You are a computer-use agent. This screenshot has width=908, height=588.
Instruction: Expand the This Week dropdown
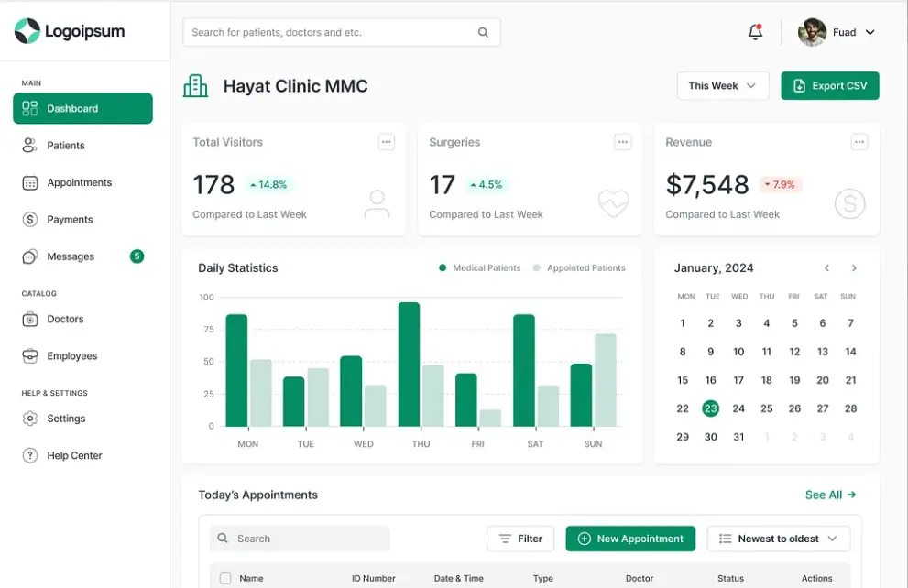(723, 86)
